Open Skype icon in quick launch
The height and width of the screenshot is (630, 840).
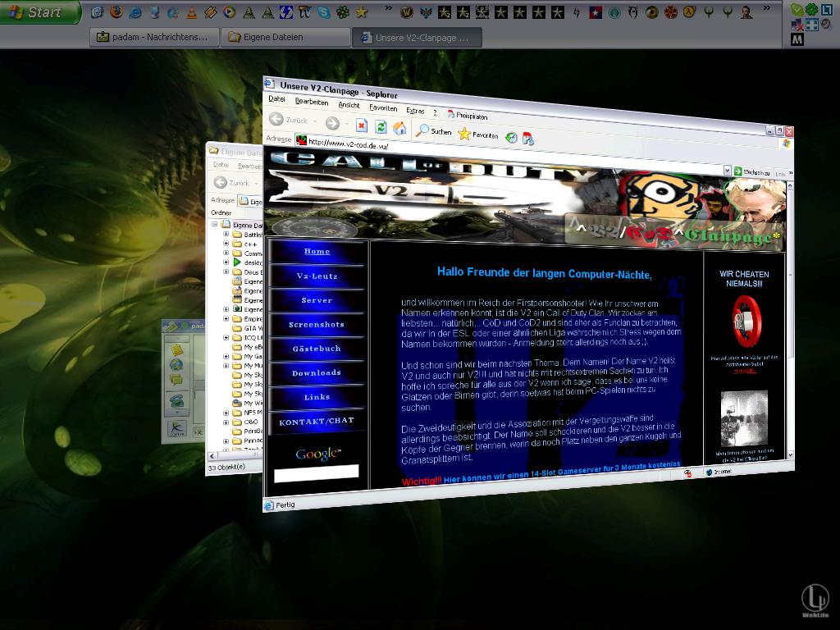(324, 11)
